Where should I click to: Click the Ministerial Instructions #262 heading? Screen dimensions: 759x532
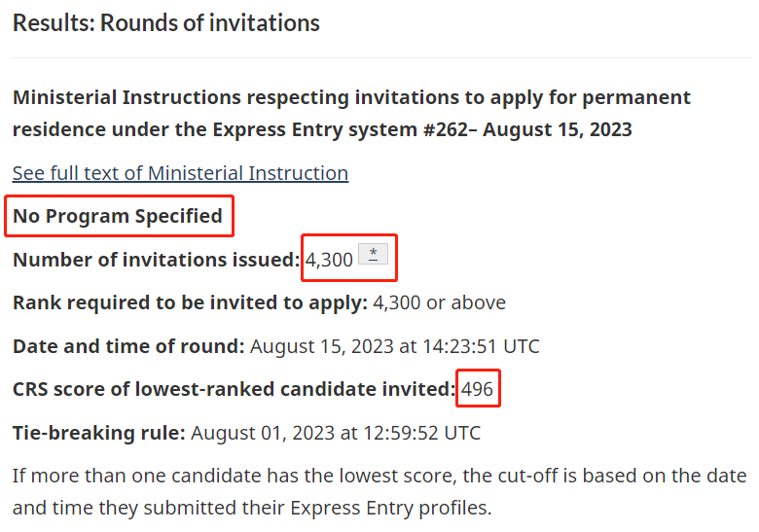click(351, 113)
